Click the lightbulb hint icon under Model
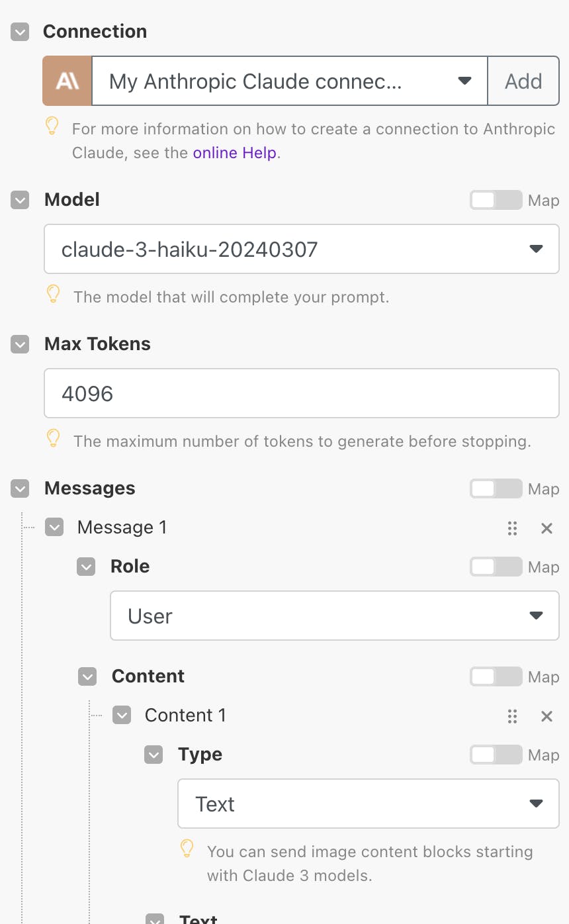Viewport: 569px width, 924px height. point(54,295)
